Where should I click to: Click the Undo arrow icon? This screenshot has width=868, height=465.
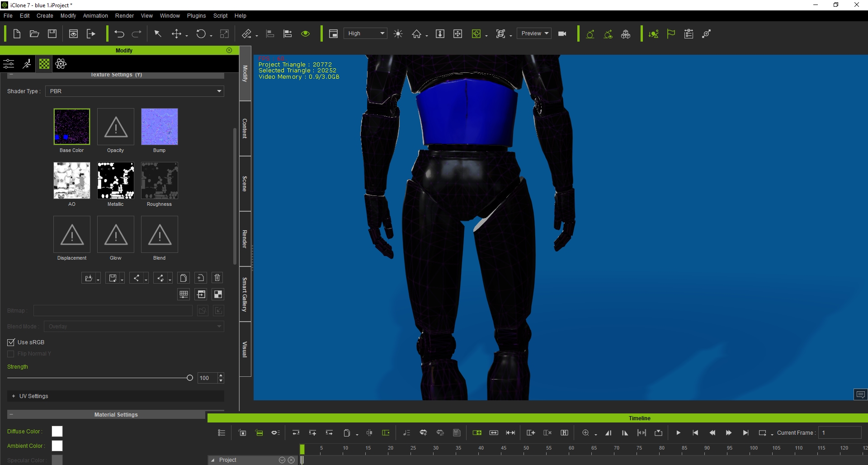click(119, 34)
